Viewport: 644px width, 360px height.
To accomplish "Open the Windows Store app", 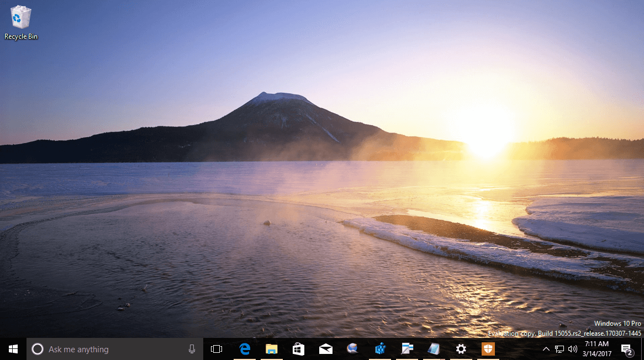I will click(298, 348).
